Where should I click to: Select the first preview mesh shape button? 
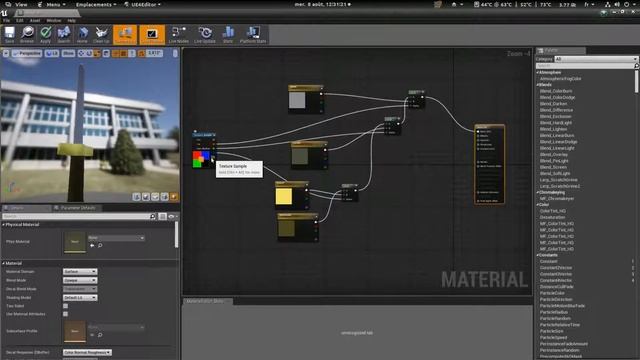[136, 197]
